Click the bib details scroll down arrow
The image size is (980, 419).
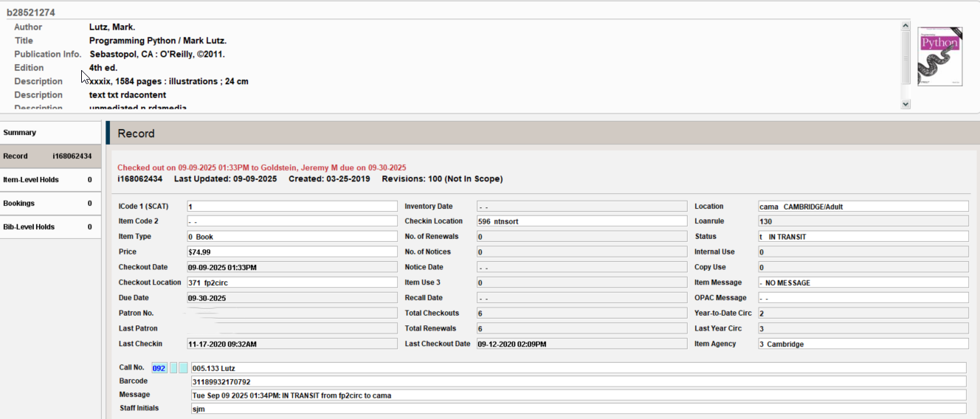click(905, 105)
